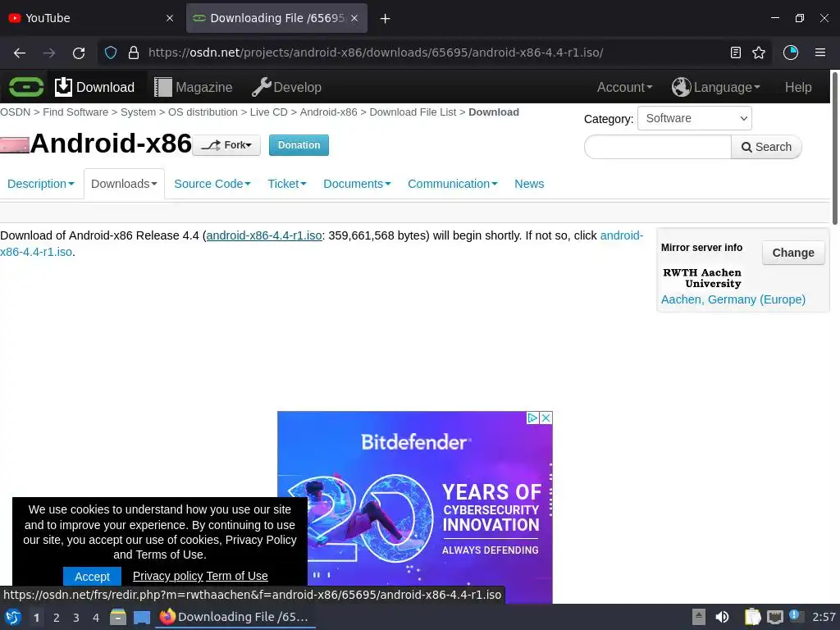The height and width of the screenshot is (630, 840).
Task: Toggle reader view icon in address bar
Action: coord(736,52)
